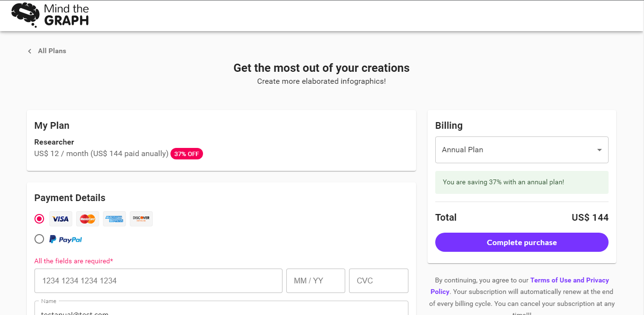Click the Mastercard icon
The image size is (644, 315).
pyautogui.click(x=88, y=219)
